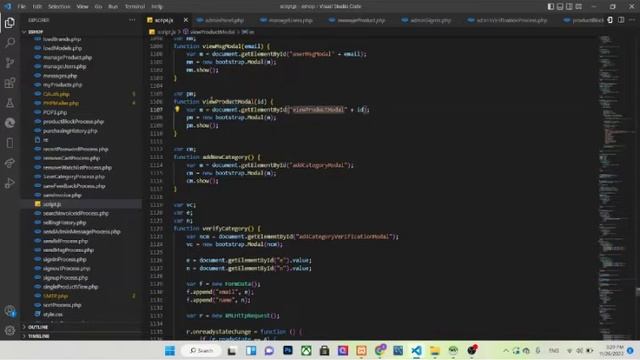Open the Search view in activity bar
Viewport: 640px width, 360px height.
[10, 42]
